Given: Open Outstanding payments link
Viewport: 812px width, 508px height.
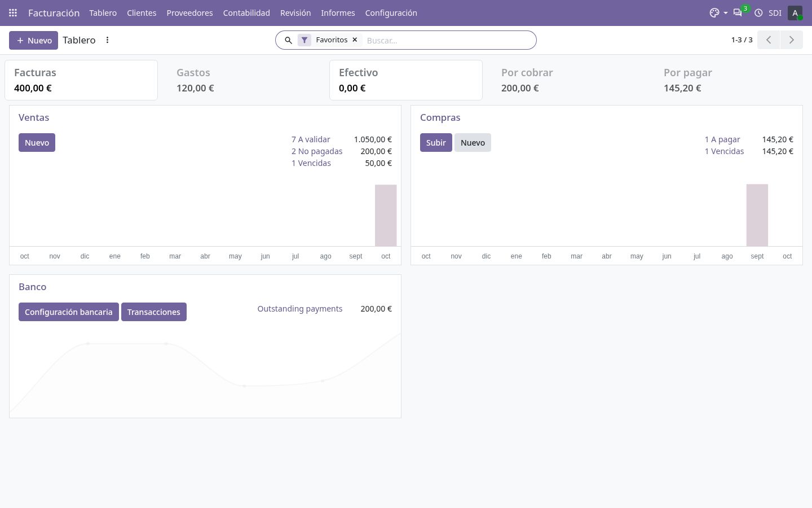Looking at the screenshot, I should point(300,309).
